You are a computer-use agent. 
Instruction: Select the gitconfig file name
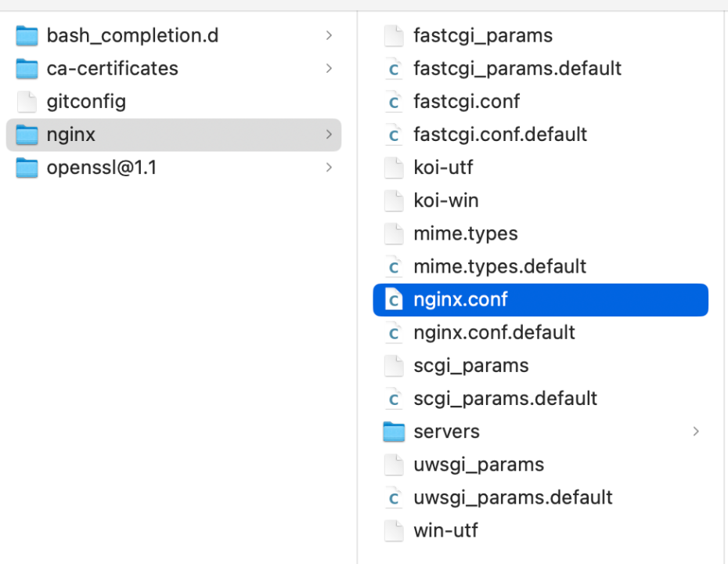click(86, 102)
